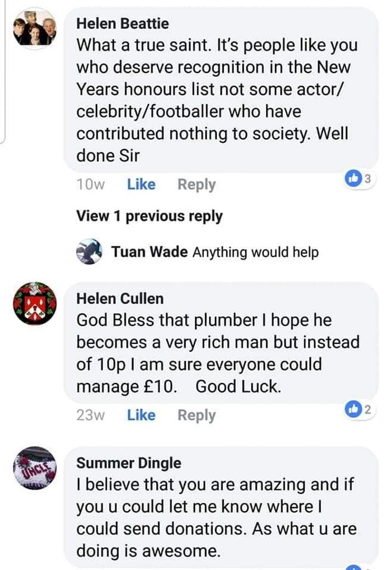The image size is (392, 570).
Task: Click Helen Beattie's name link
Action: pos(122,24)
